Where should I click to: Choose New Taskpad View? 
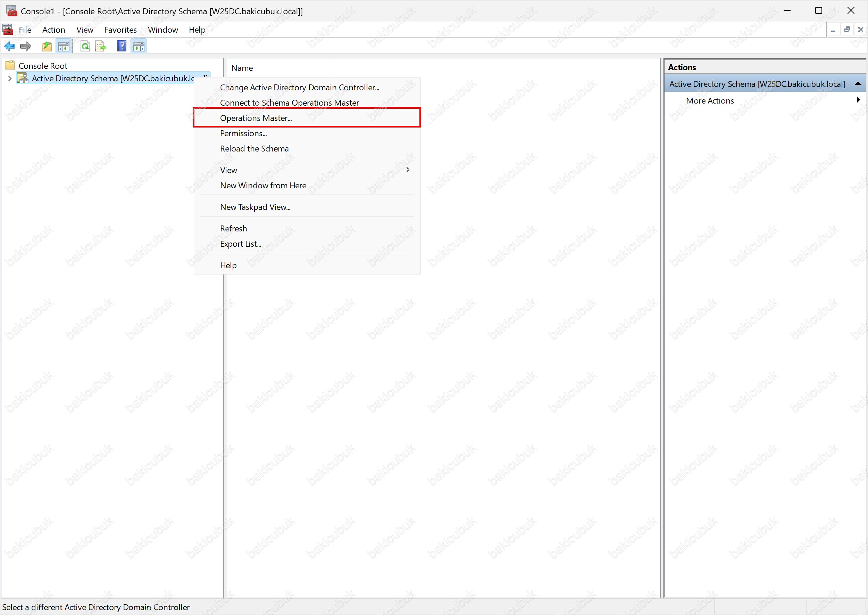coord(307,207)
